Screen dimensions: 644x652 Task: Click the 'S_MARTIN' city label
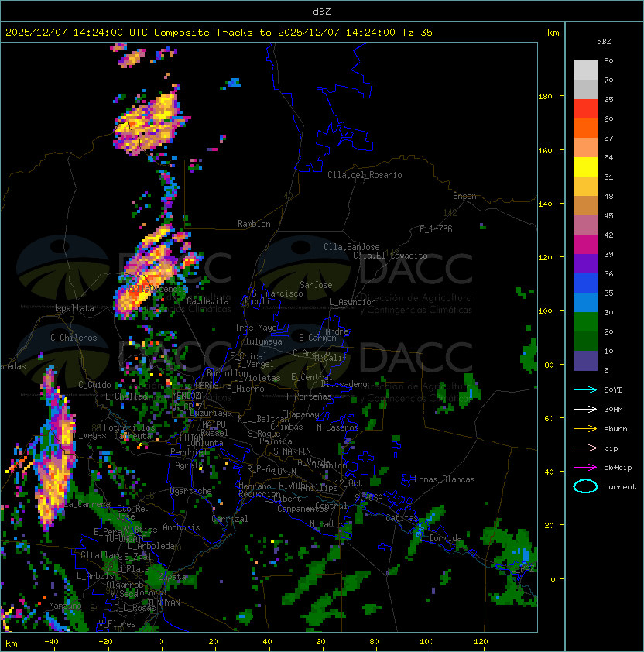(292, 451)
